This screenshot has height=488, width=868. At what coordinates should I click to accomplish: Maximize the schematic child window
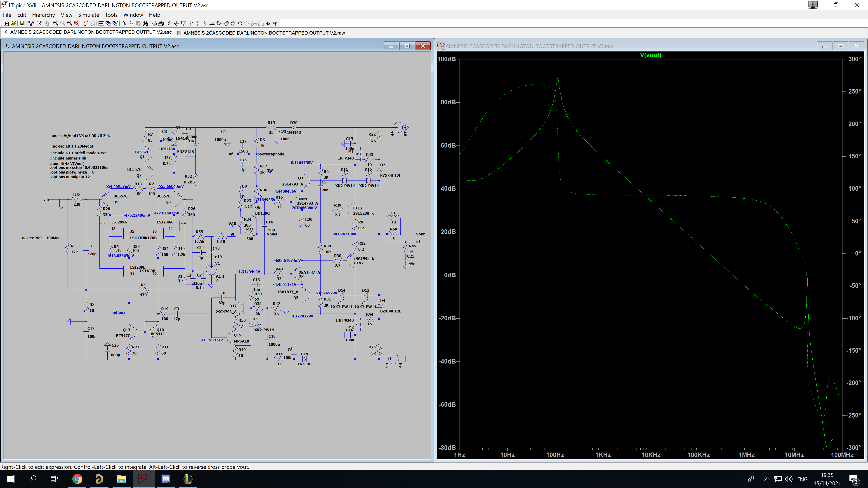407,46
